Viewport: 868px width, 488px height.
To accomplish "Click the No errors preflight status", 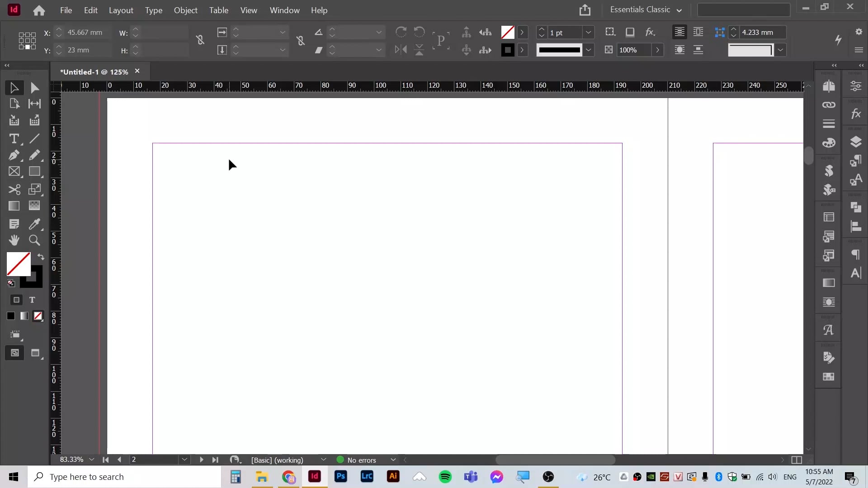I will [x=362, y=460].
